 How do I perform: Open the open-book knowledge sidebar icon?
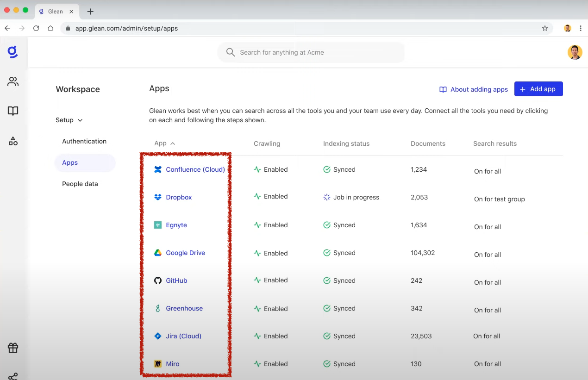point(13,111)
